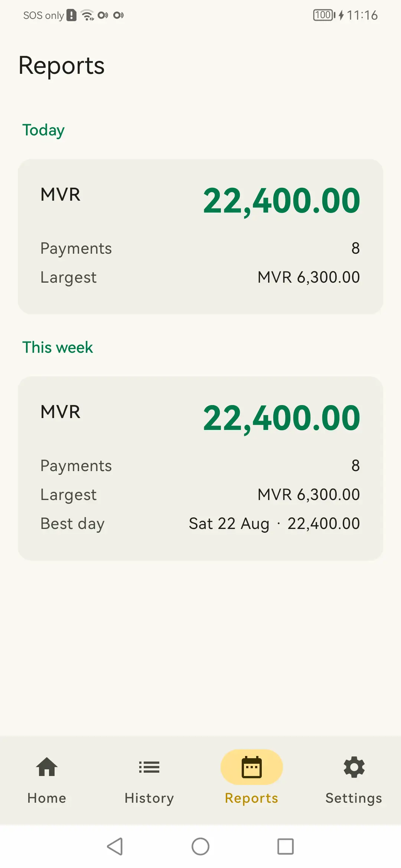Tap the battery indicator in status bar
This screenshot has height=868, width=401.
[x=324, y=15]
